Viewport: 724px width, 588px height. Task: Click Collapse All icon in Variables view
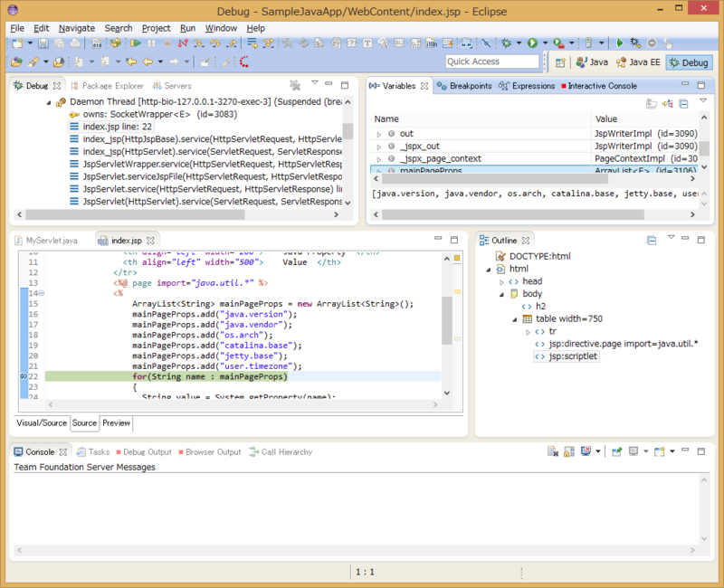[x=683, y=104]
